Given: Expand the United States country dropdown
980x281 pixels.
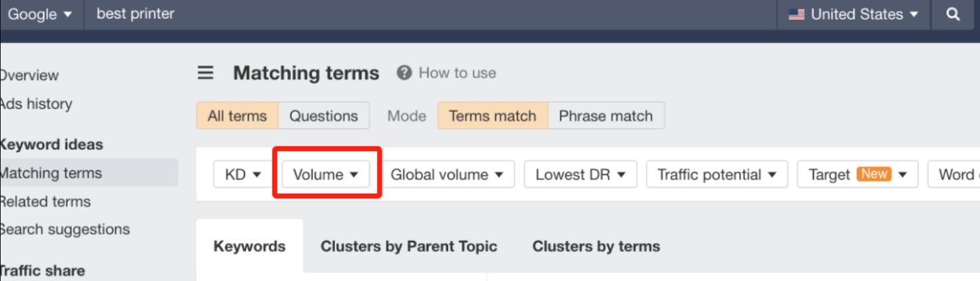Looking at the screenshot, I should coord(853,14).
